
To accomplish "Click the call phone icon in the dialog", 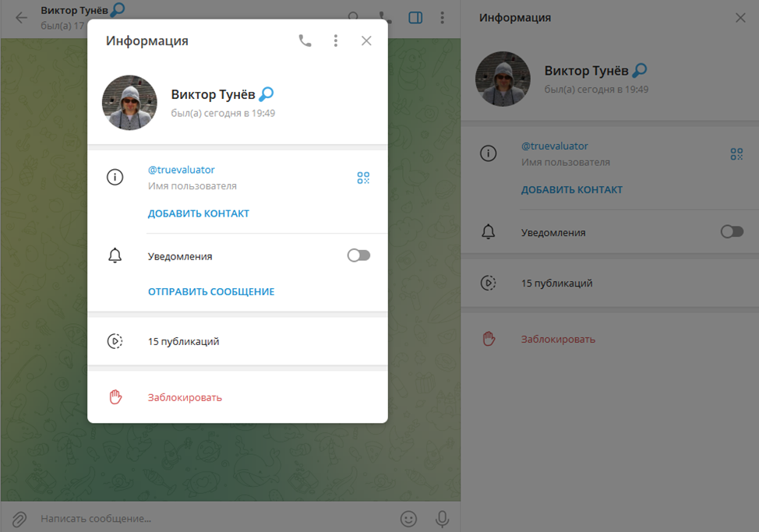I will click(305, 41).
